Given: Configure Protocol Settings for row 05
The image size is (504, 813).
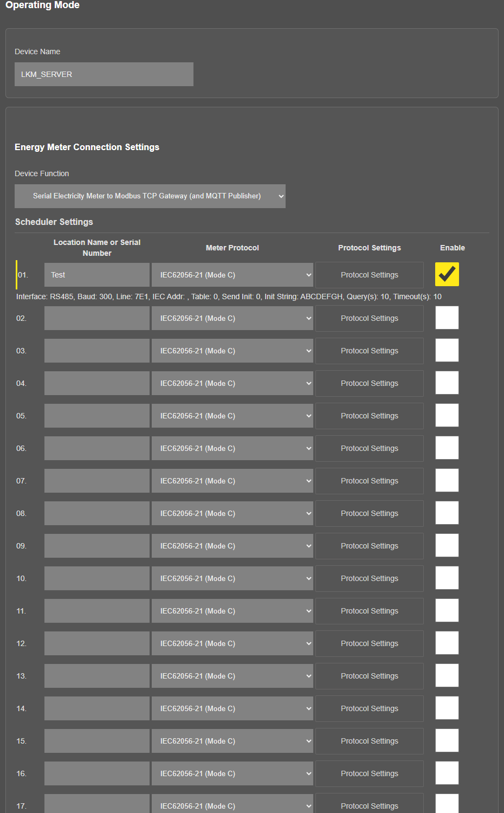Looking at the screenshot, I should 370,416.
